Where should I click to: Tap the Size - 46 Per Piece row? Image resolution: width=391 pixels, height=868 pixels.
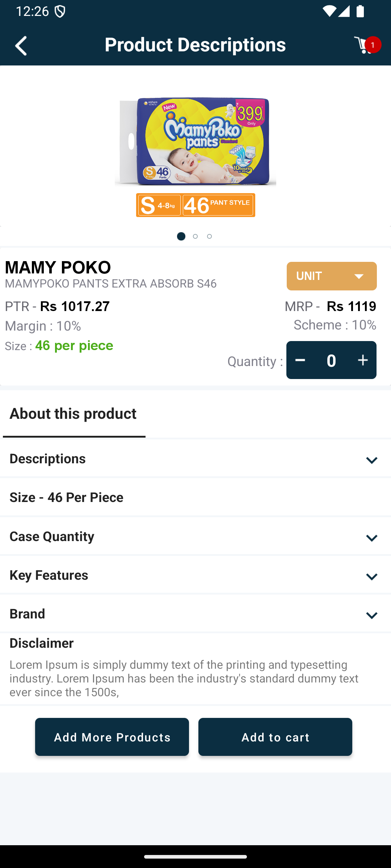click(195, 498)
